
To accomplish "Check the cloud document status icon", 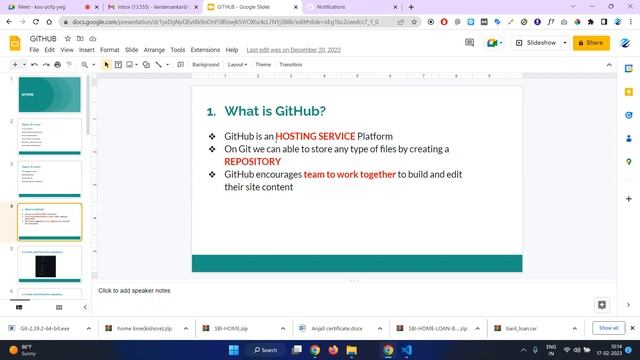I will pyautogui.click(x=93, y=39).
